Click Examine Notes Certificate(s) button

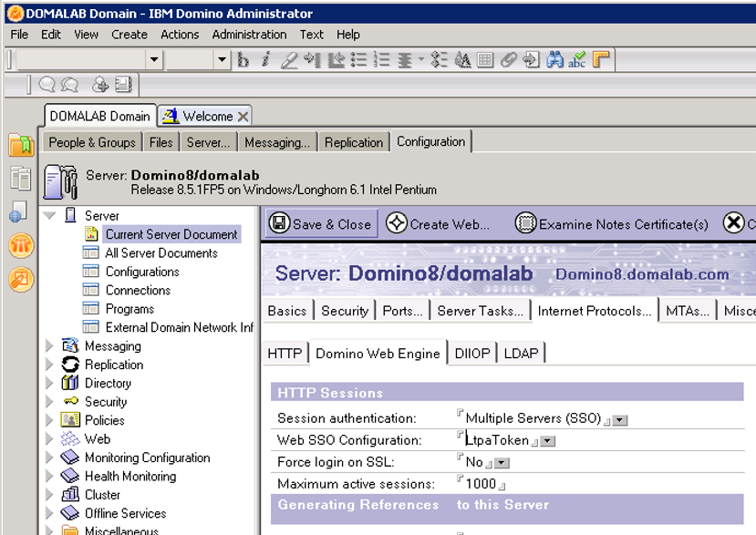point(612,223)
